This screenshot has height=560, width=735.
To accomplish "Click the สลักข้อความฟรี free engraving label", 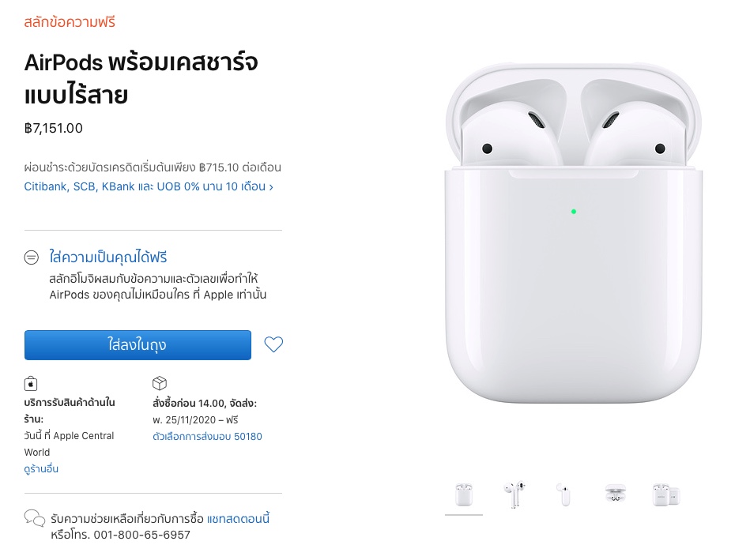I will [x=70, y=22].
